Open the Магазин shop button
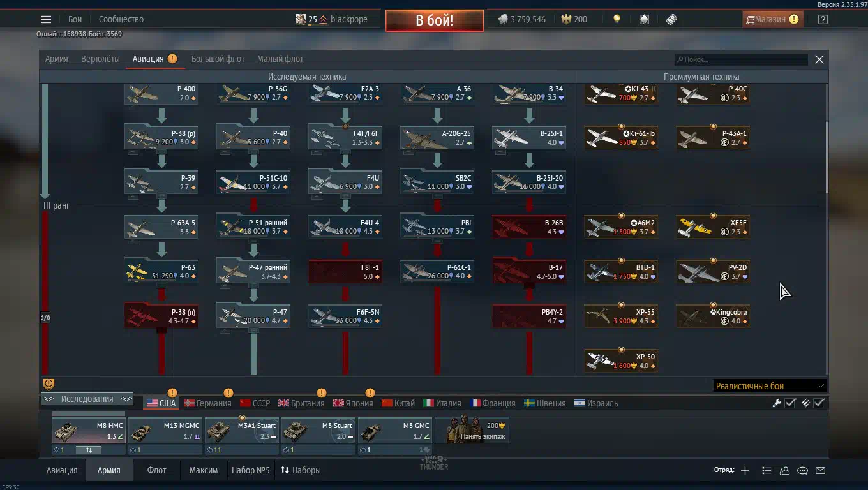Viewport: 868px width, 490px height. [772, 19]
